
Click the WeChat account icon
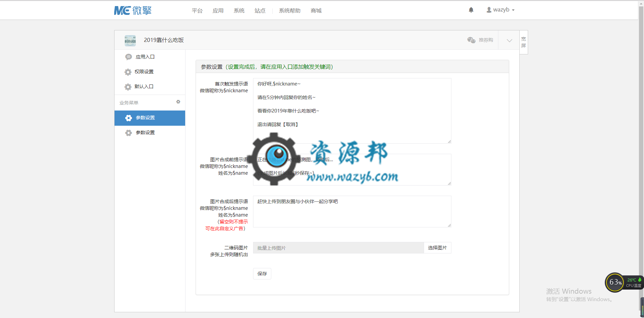tap(471, 40)
